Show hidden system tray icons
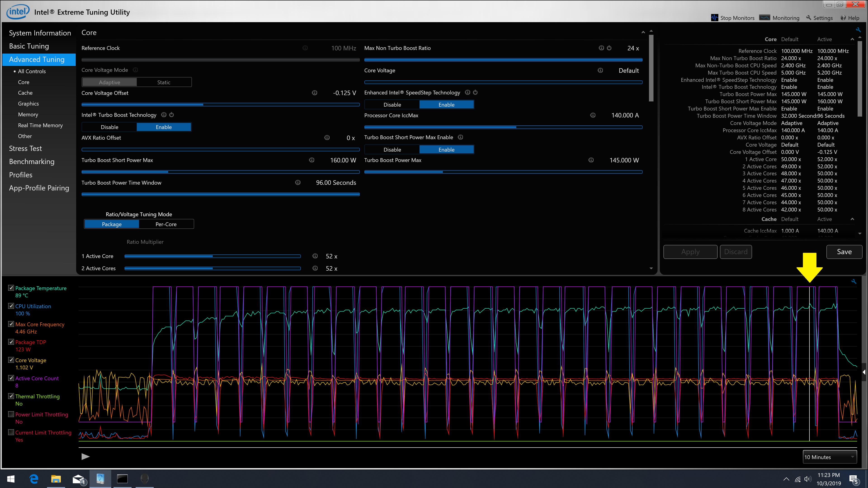The image size is (868, 488). 786,479
